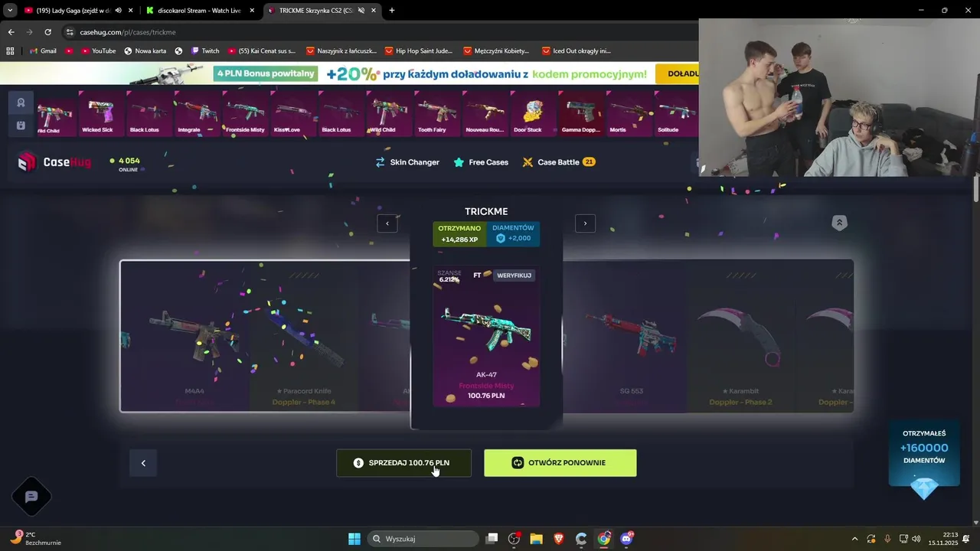Open Skin Changer

407,162
